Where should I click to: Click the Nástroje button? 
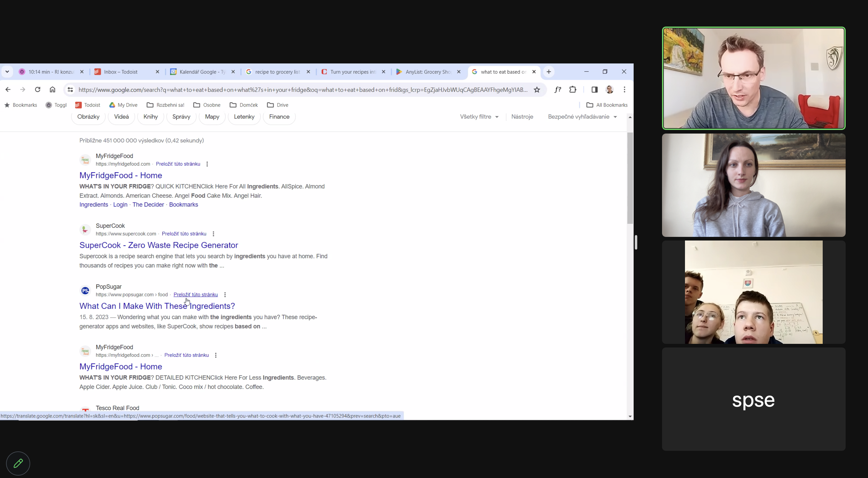[522, 117]
